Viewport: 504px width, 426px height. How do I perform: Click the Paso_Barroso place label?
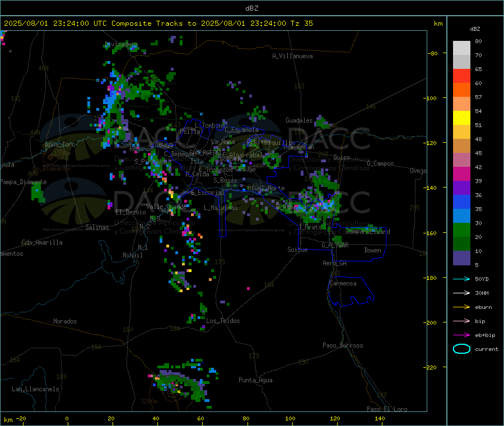tap(343, 345)
